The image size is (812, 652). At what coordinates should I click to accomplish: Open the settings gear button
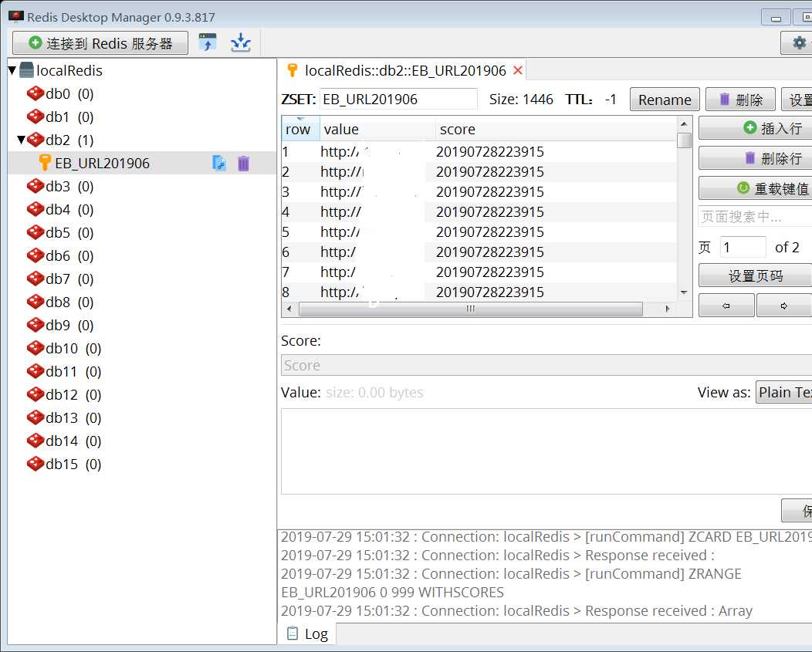point(799,42)
